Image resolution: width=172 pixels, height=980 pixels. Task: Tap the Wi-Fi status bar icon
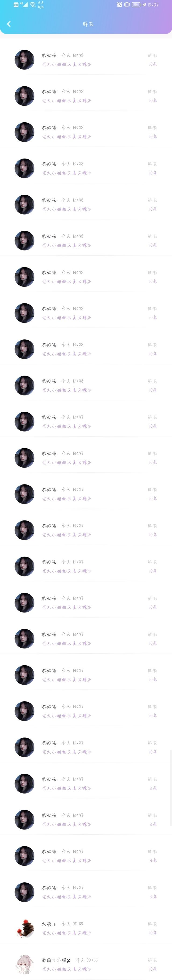(x=33, y=5)
